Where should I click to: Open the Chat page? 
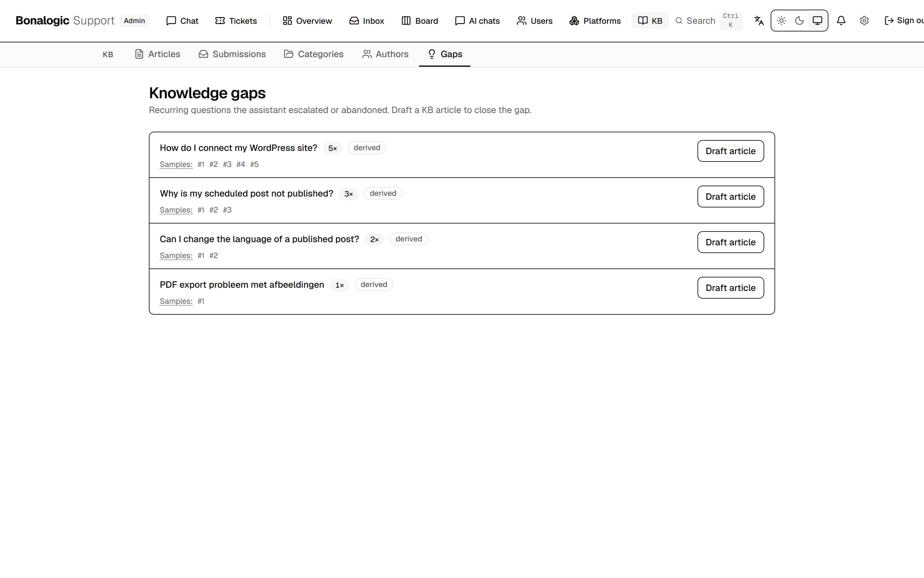(x=182, y=21)
